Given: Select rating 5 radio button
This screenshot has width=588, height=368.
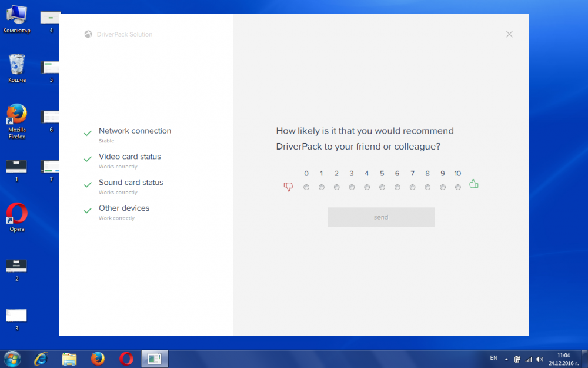Looking at the screenshot, I should click(382, 187).
